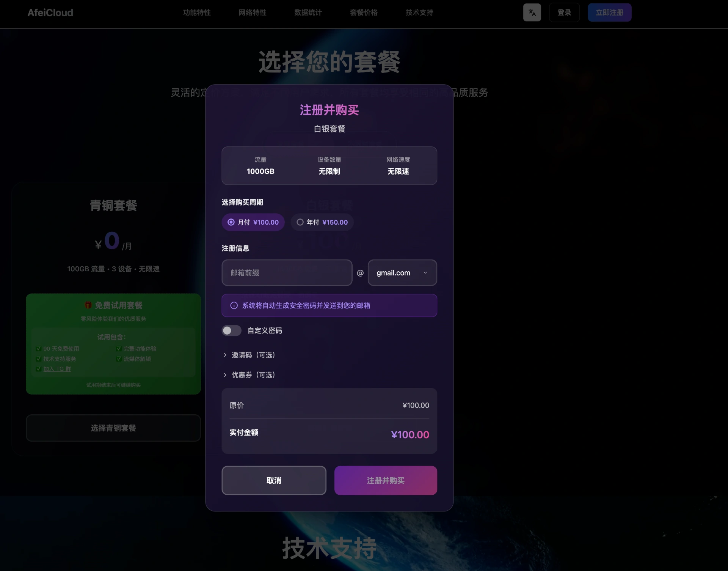
Task: Open the 套餐价格 navigation item
Action: click(364, 13)
